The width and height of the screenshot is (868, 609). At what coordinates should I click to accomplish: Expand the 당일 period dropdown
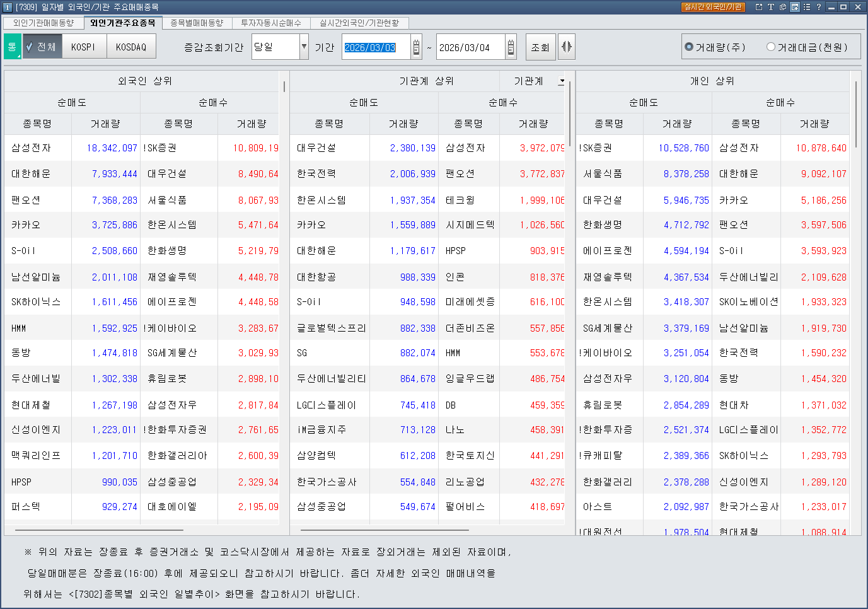tap(304, 47)
